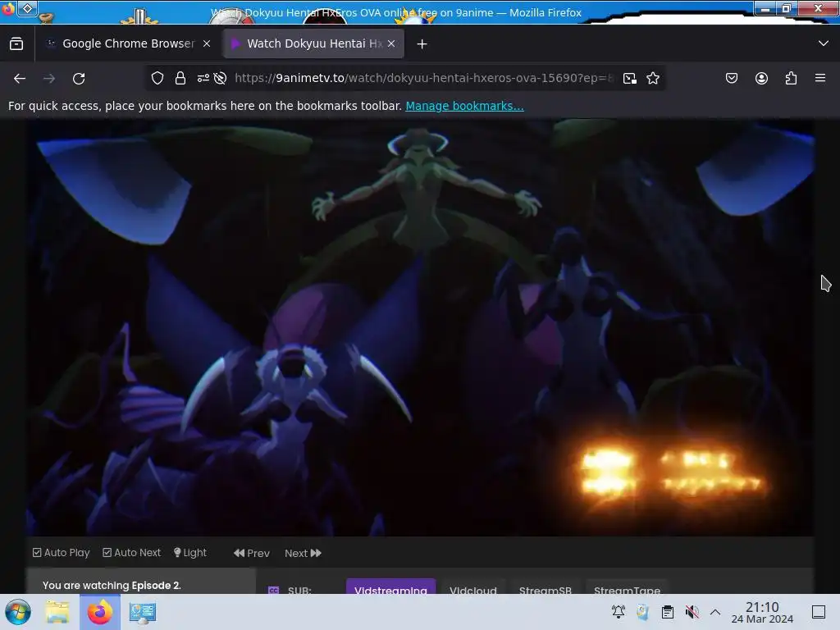Open Firefox View from tab bar

(x=16, y=43)
